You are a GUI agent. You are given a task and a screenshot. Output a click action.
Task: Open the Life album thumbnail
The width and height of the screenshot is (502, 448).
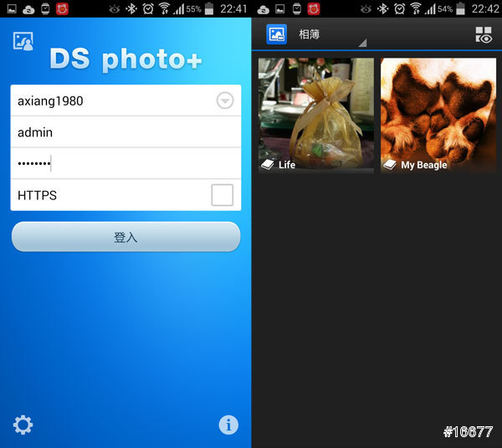click(316, 113)
